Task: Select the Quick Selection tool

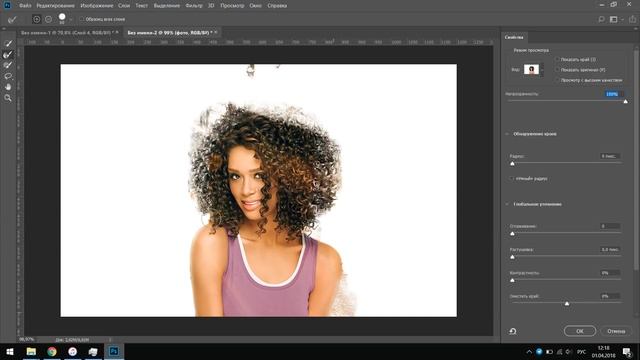Action: pos(8,43)
